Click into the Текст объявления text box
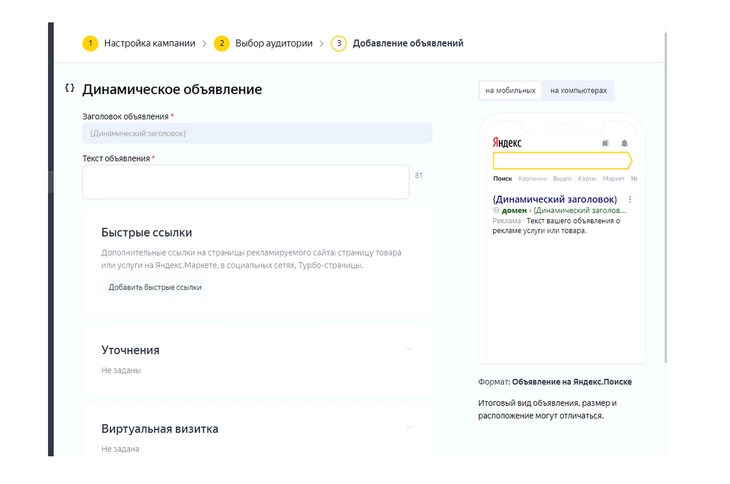This screenshot has height=484, width=730. [x=246, y=182]
